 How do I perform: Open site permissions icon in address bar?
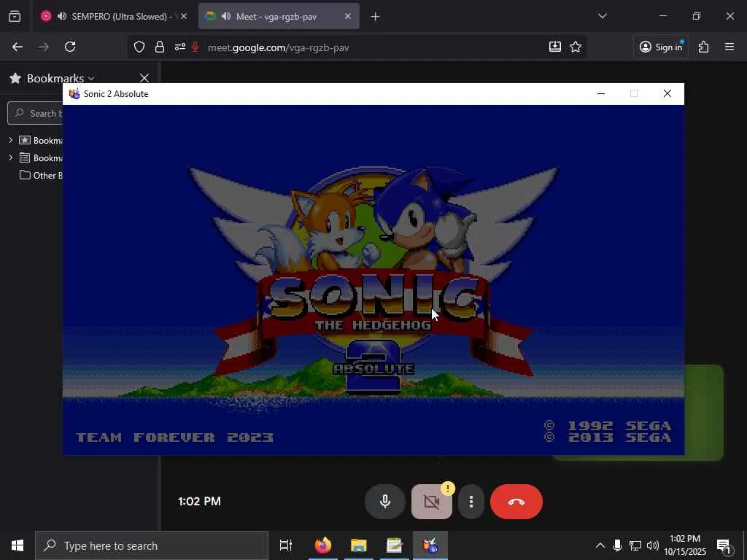coord(179,47)
